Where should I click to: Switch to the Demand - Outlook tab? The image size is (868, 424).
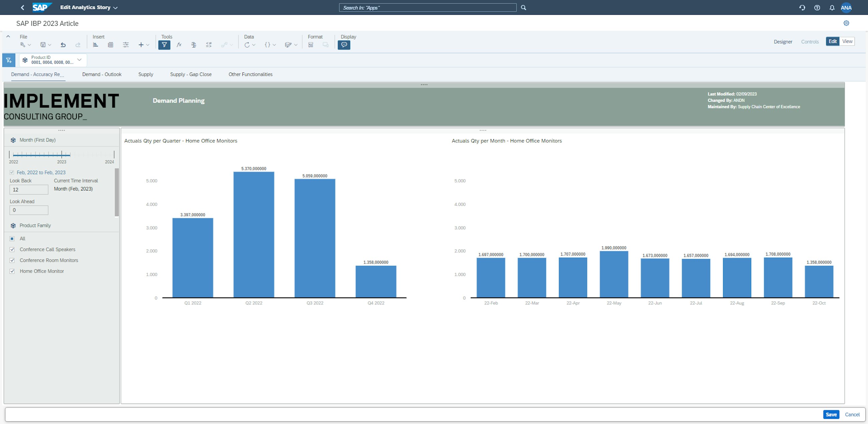click(x=102, y=75)
